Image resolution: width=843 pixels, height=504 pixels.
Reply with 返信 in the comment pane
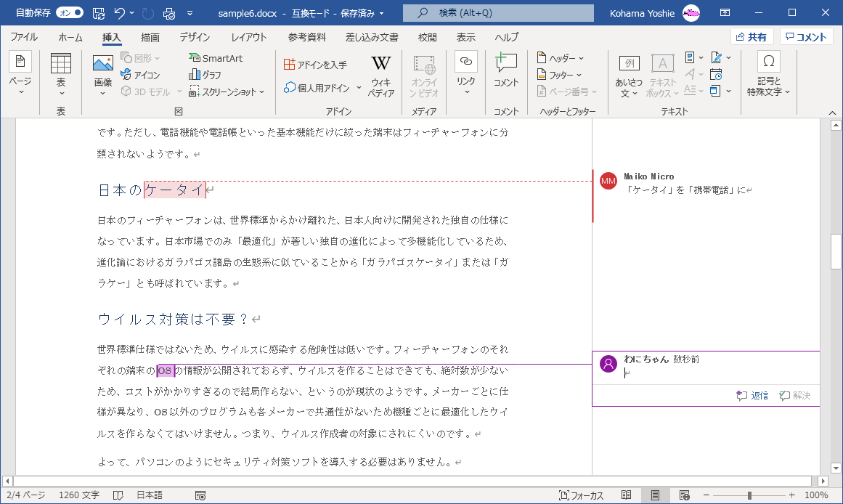(x=752, y=395)
